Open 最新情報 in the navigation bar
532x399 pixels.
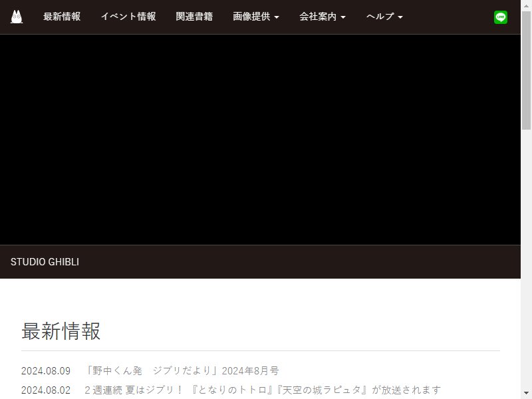62,16
